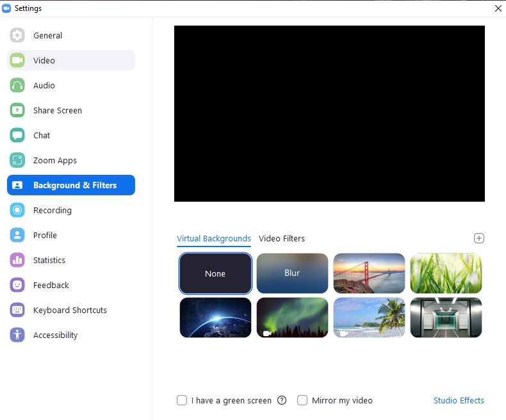Open Recording settings icon
Image resolution: width=506 pixels, height=420 pixels.
pyautogui.click(x=17, y=211)
